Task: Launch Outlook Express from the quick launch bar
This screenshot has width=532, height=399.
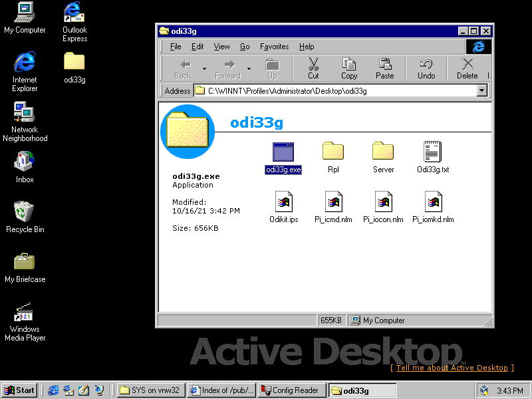Action: 68,390
